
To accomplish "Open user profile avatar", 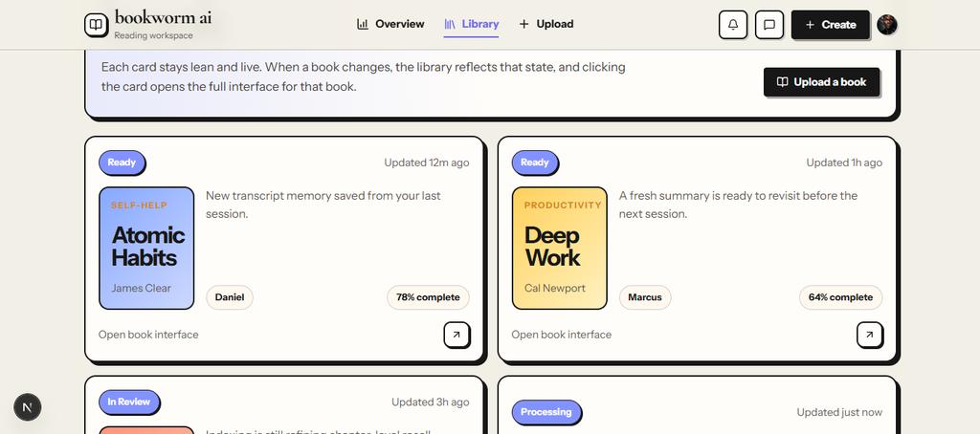I will pos(887,24).
